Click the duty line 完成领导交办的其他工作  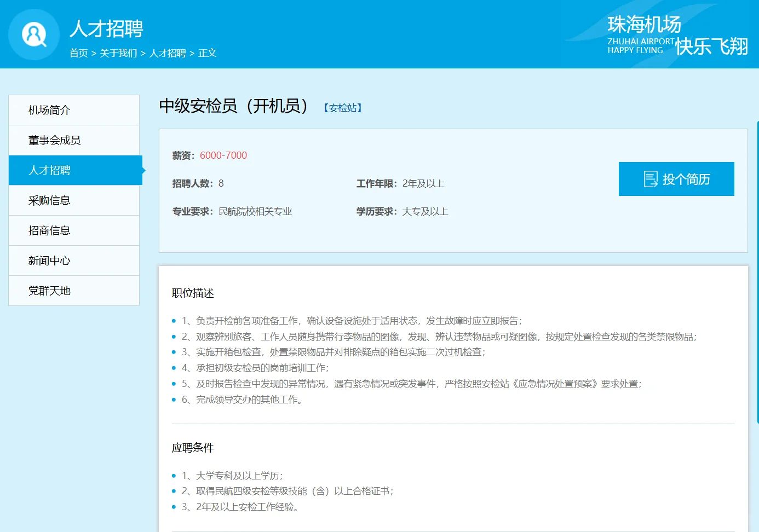point(242,400)
